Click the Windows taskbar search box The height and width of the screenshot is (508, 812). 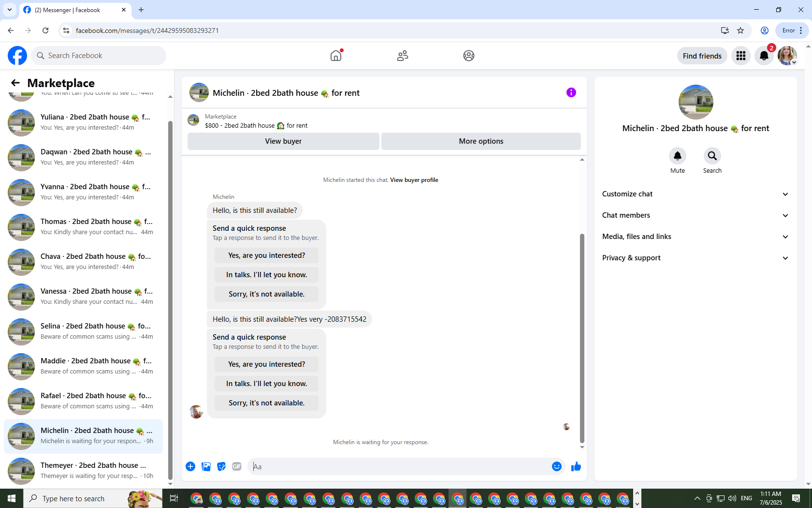click(93, 498)
